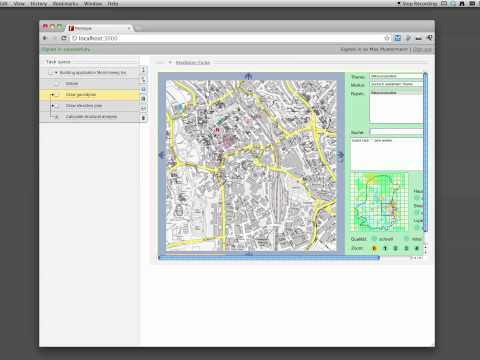Click the localhost:3000 address bar
The image size is (480, 360).
(x=227, y=38)
